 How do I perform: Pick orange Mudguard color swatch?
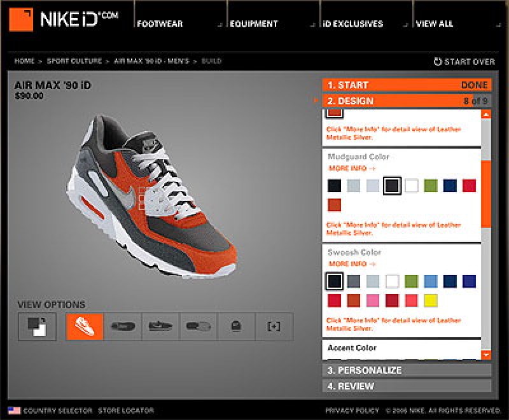(335, 205)
